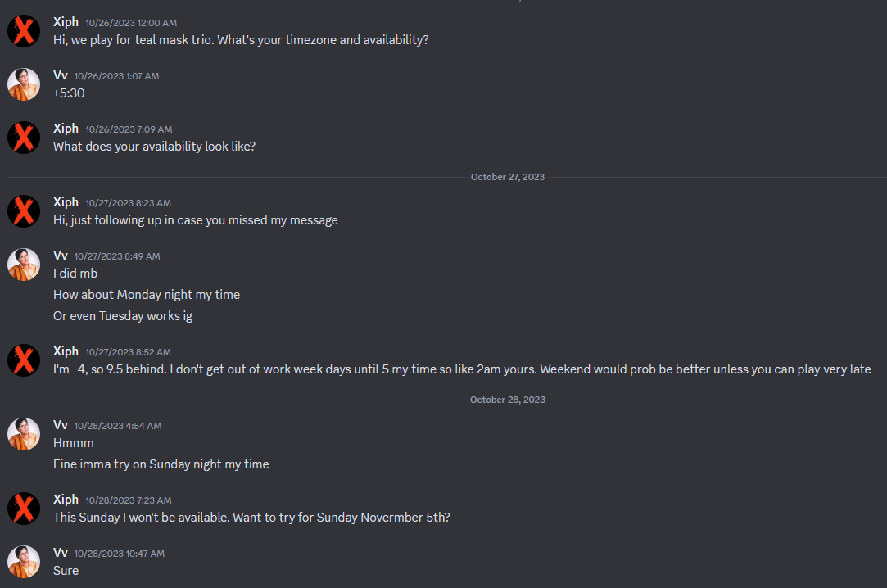This screenshot has height=588, width=887.
Task: Click the message proposing Sunday November 5th
Action: pyautogui.click(x=253, y=517)
